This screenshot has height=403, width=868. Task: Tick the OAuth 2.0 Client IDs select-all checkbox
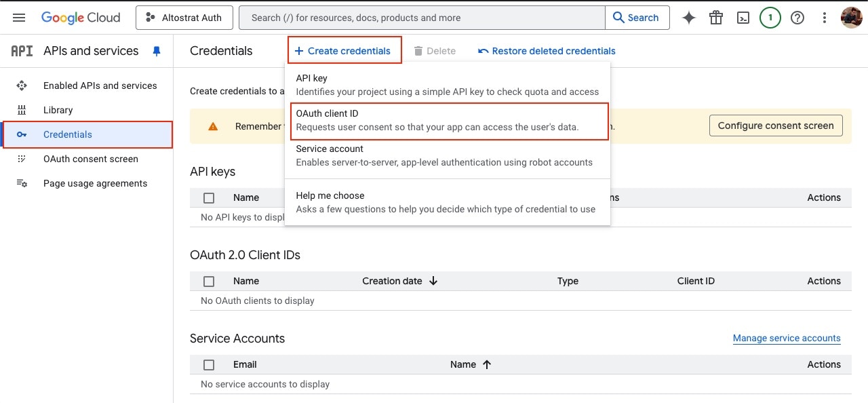click(209, 281)
